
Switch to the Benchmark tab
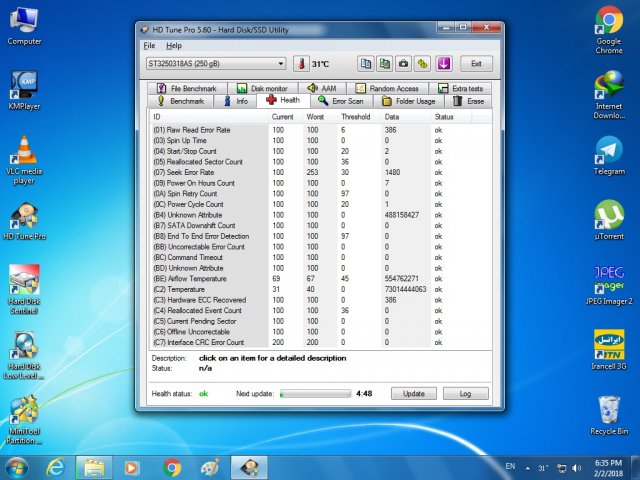[181, 101]
